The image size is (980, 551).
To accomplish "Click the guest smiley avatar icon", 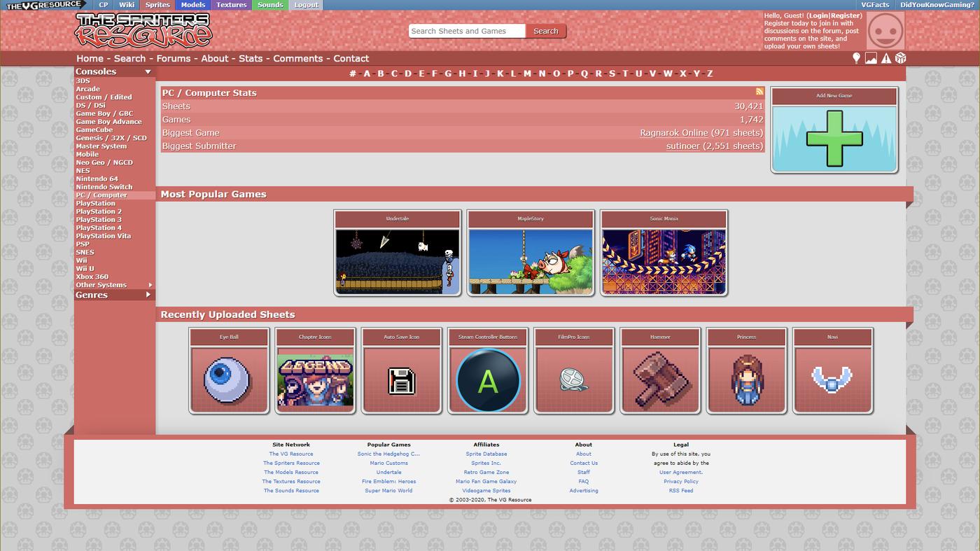I will click(885, 30).
